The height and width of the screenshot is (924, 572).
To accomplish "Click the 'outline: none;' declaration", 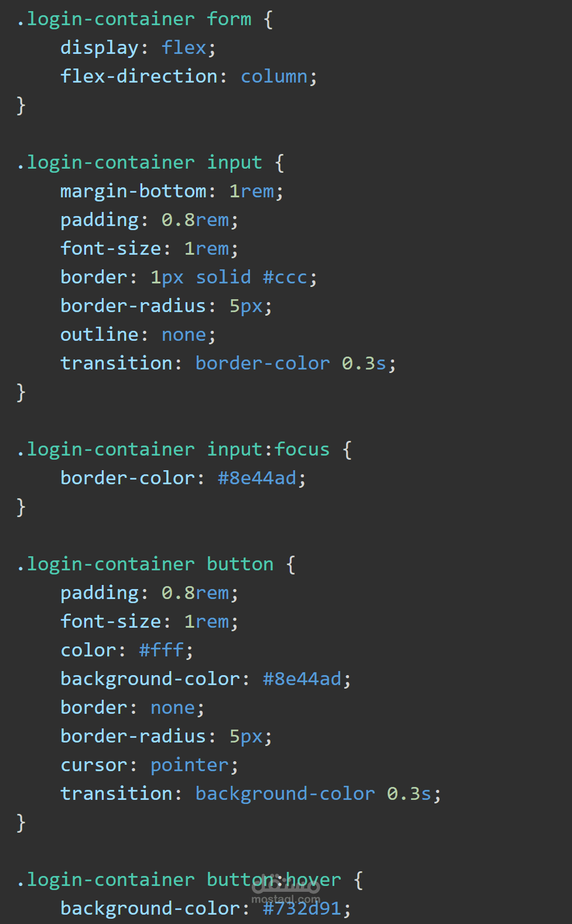I will coord(138,335).
